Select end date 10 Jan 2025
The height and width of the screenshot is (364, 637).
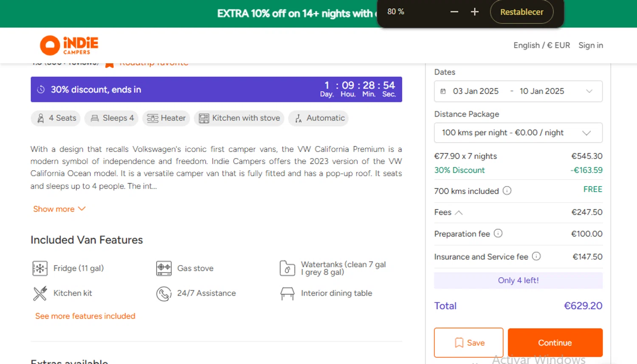tap(542, 91)
